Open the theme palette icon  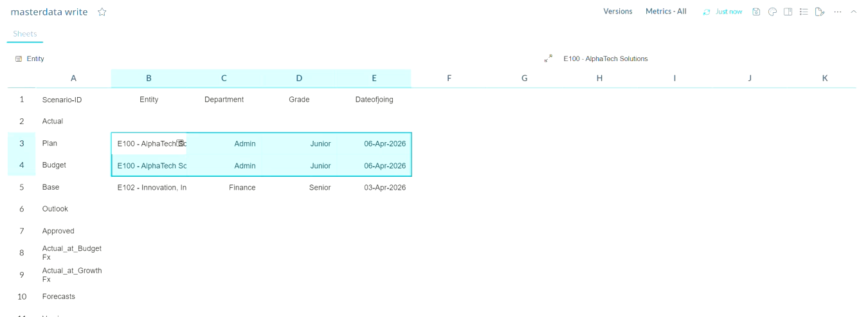click(x=772, y=12)
